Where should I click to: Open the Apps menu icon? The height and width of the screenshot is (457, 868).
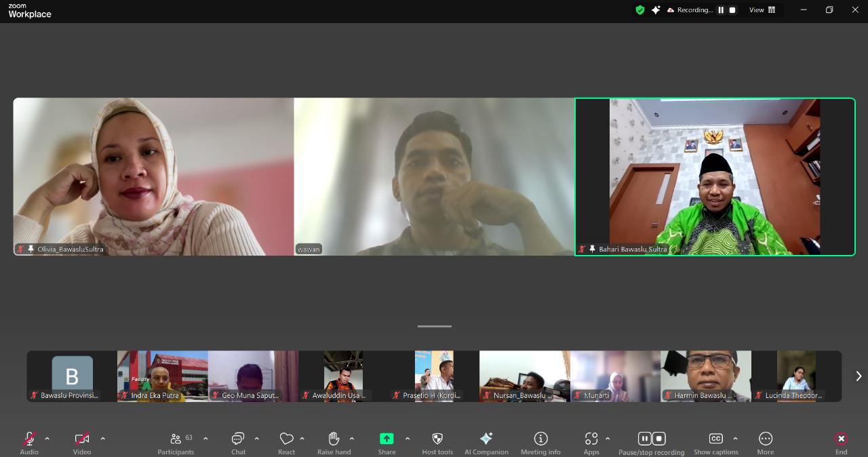(591, 439)
